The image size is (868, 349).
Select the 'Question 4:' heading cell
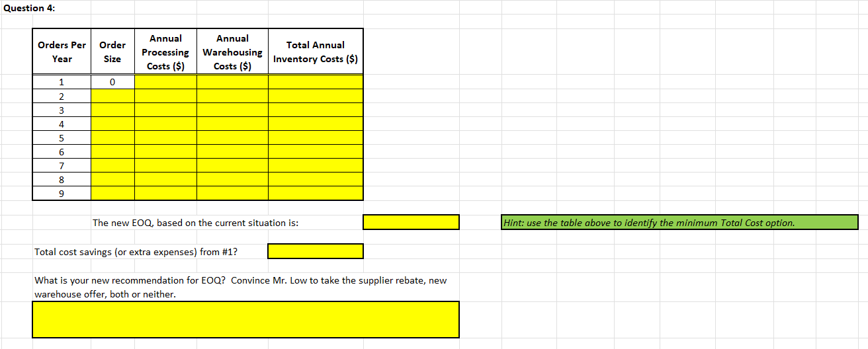pos(30,7)
